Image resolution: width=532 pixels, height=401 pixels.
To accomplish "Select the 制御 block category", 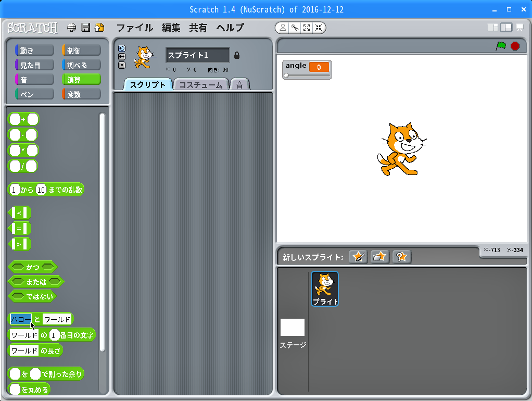I will point(81,51).
